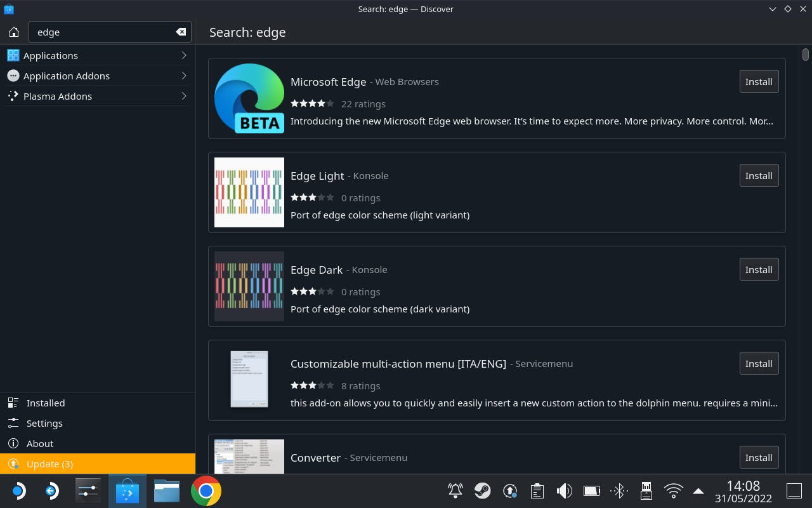Expand the Plasma Addons category
This screenshot has width=812, height=508.
click(x=98, y=96)
